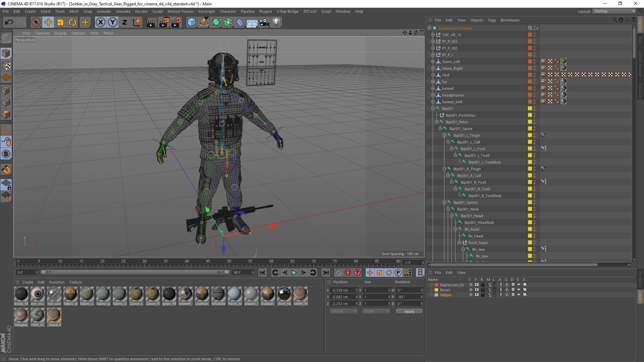Select the Function tab in lower panel
This screenshot has height=362, width=644.
(57, 282)
